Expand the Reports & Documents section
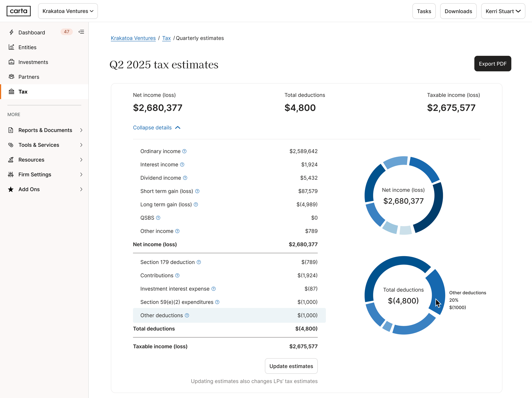The image size is (532, 398). (45, 130)
